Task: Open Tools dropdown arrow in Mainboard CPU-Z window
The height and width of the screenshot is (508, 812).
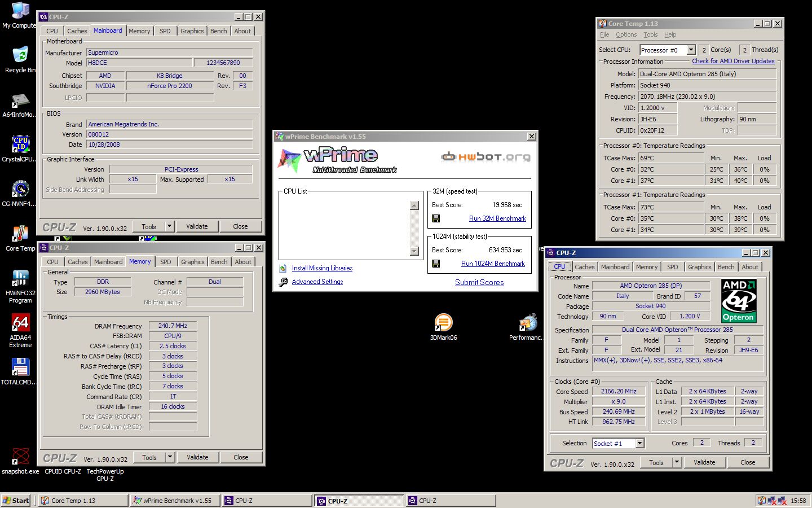Action: coord(169,226)
